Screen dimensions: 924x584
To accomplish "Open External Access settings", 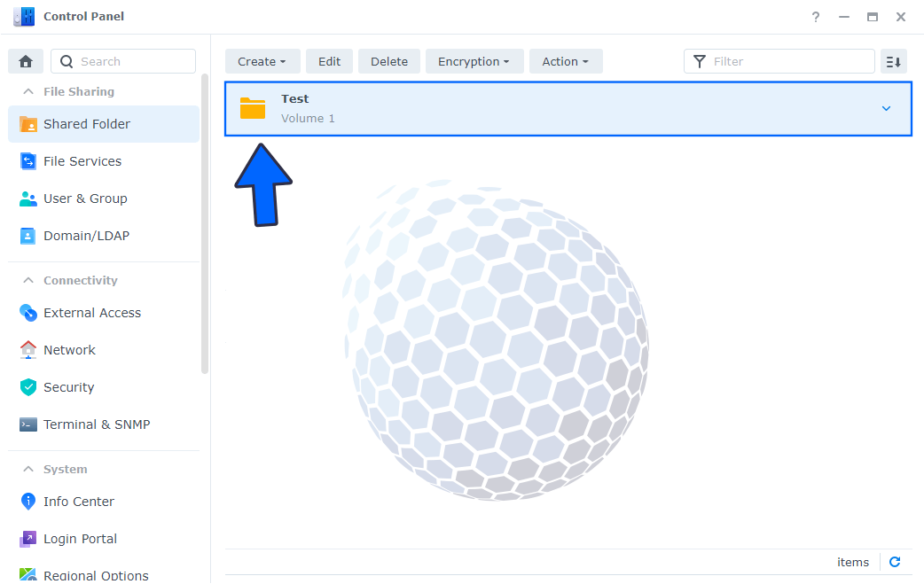I will [x=91, y=313].
